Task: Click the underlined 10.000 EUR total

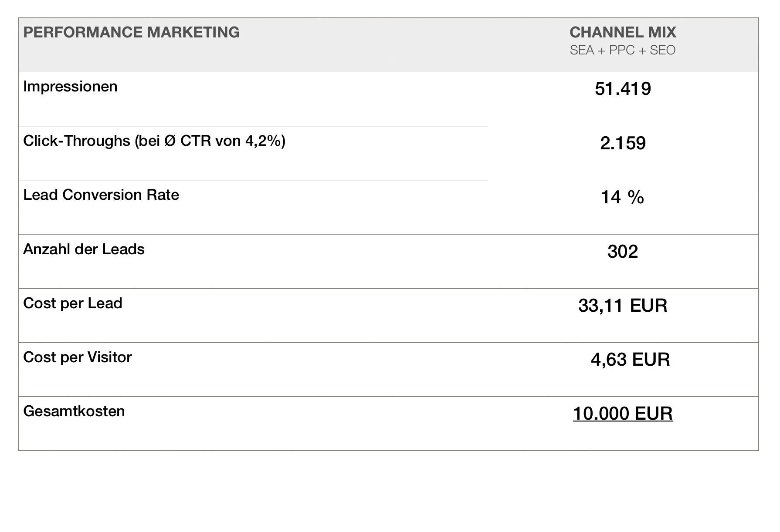Action: (623, 414)
